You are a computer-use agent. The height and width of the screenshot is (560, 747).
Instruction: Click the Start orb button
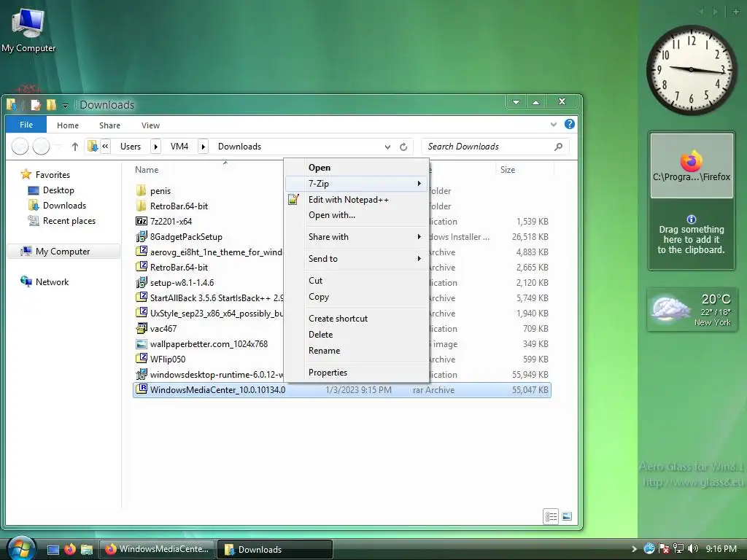(x=20, y=548)
